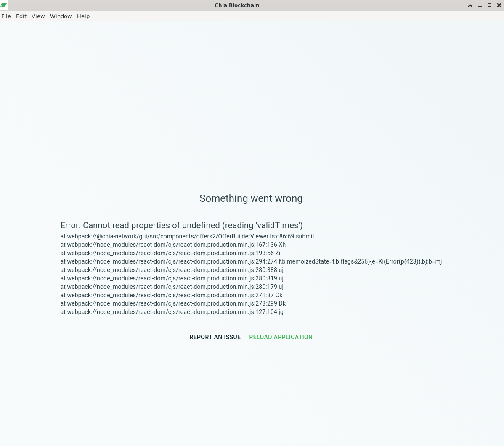The height and width of the screenshot is (446, 504).
Task: Close the Chia Blockchain window
Action: (x=499, y=5)
